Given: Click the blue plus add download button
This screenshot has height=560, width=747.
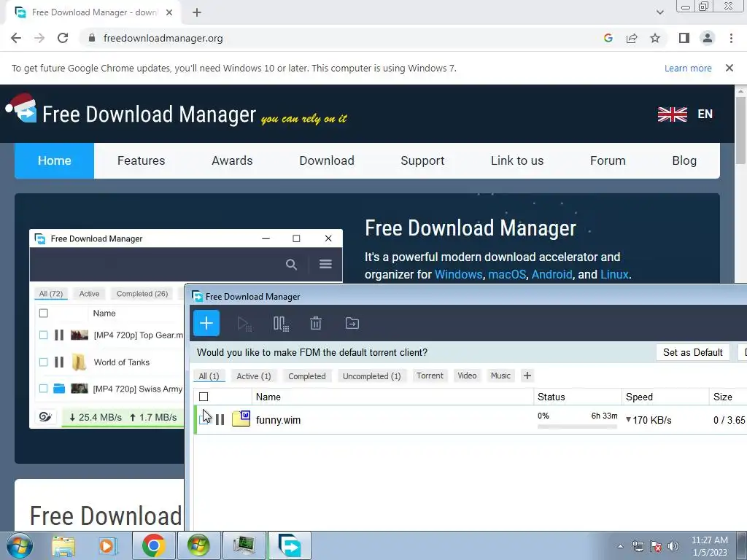Looking at the screenshot, I should (206, 323).
